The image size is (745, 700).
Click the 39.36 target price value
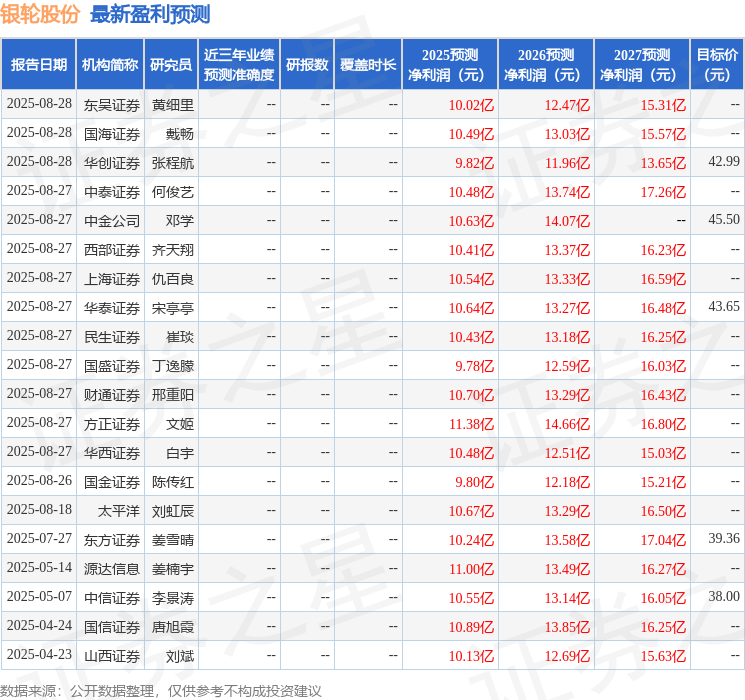click(724, 538)
